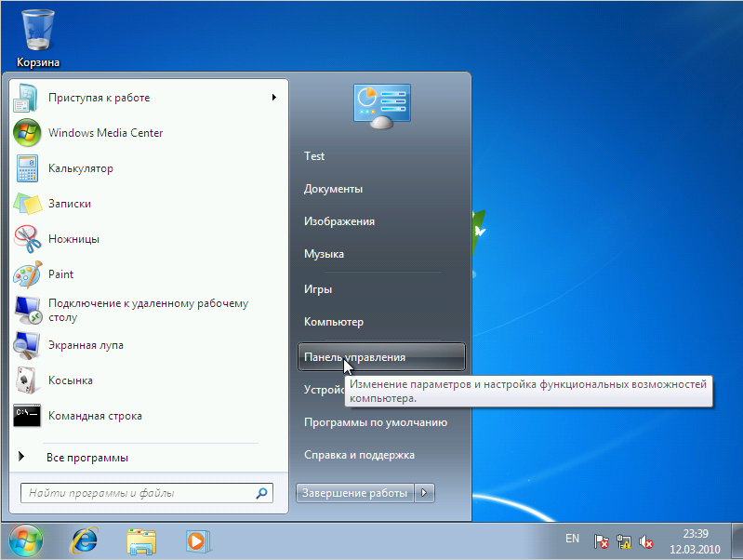Click the Экранная лупа magnifier icon
Viewport: 743px width, 560px height.
pos(27,345)
